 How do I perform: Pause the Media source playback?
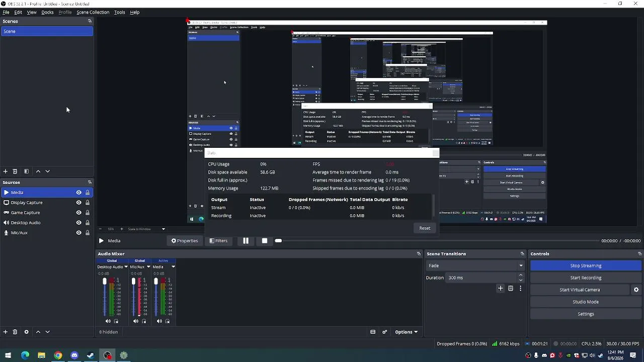246,241
